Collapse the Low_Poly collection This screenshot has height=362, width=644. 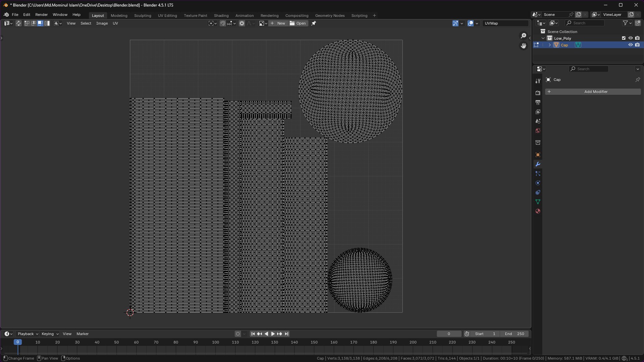pos(543,38)
